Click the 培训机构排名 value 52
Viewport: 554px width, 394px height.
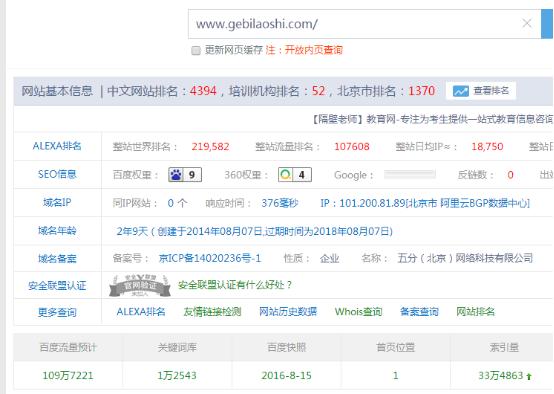click(318, 91)
